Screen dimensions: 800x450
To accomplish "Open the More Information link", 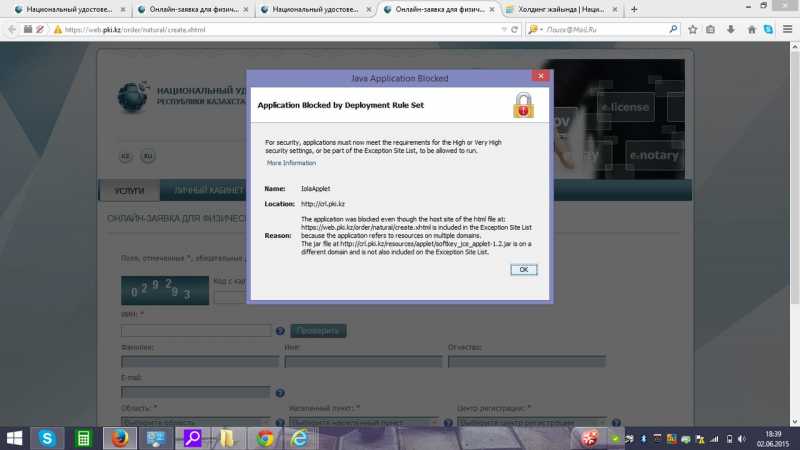I will point(291,163).
